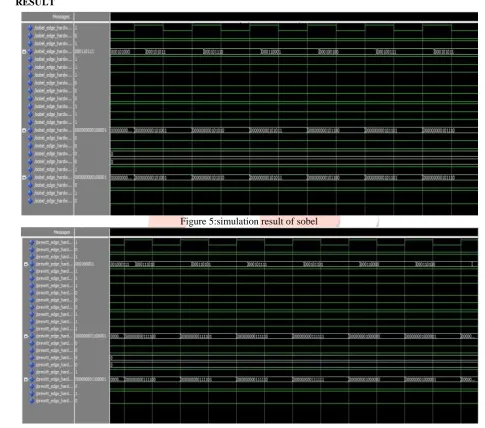485x428 pixels.
Task: Expand the second bus signal in the prewitt panel
Action: coord(26,336)
